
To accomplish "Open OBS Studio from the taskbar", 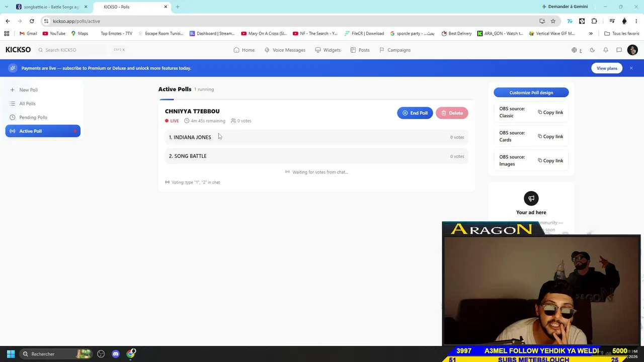I will pos(101,354).
